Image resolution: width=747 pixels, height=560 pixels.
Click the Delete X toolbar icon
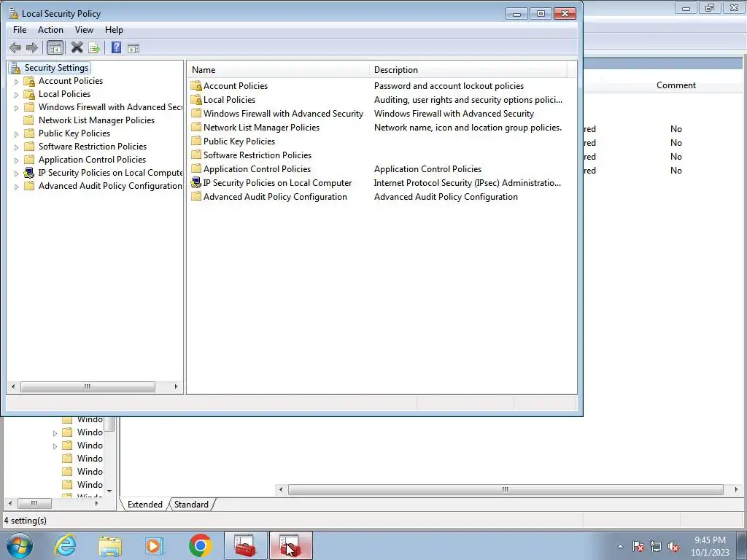[x=77, y=47]
